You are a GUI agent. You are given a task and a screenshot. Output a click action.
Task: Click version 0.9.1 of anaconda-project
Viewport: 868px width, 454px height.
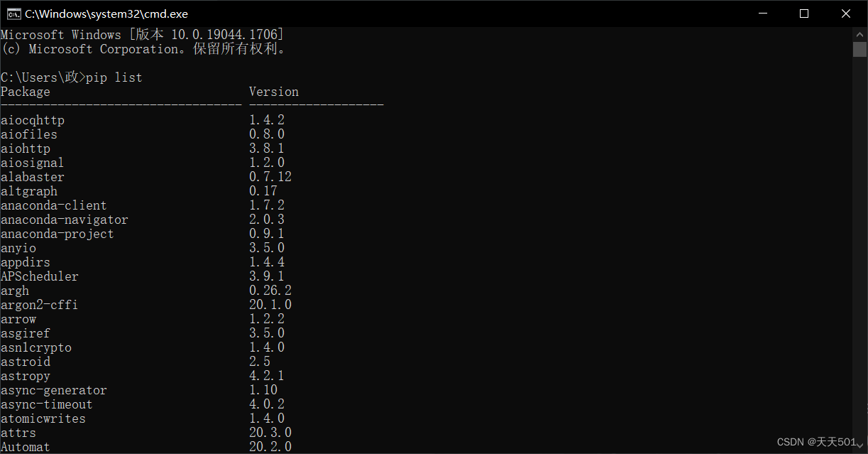click(x=267, y=234)
